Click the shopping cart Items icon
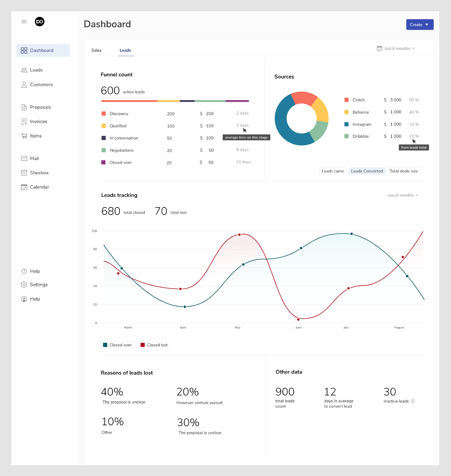The width and height of the screenshot is (451, 476). point(24,136)
